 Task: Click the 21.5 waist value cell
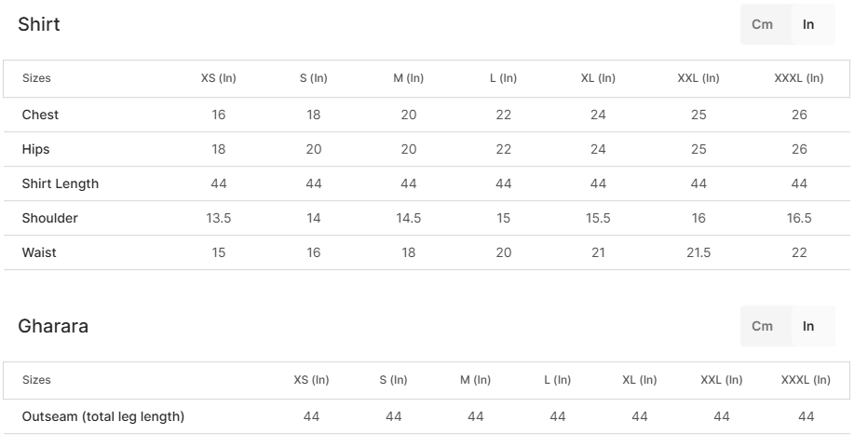698,252
